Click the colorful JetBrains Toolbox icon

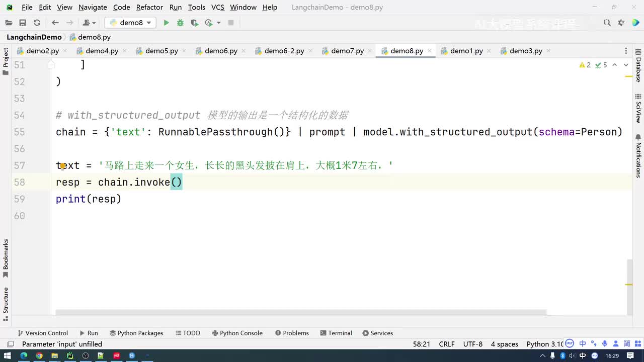635,23
